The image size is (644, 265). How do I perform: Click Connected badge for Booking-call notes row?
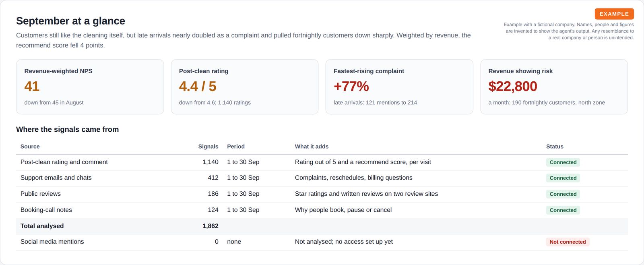[x=563, y=210]
